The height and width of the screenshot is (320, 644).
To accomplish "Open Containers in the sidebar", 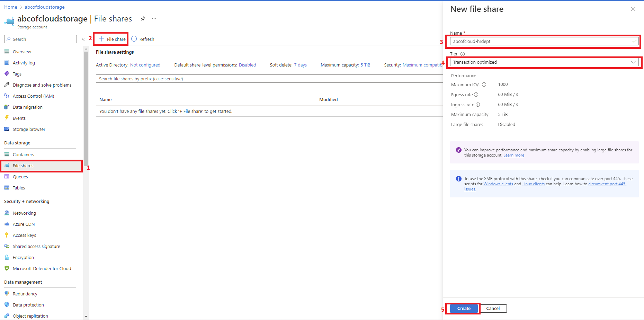I will click(23, 154).
